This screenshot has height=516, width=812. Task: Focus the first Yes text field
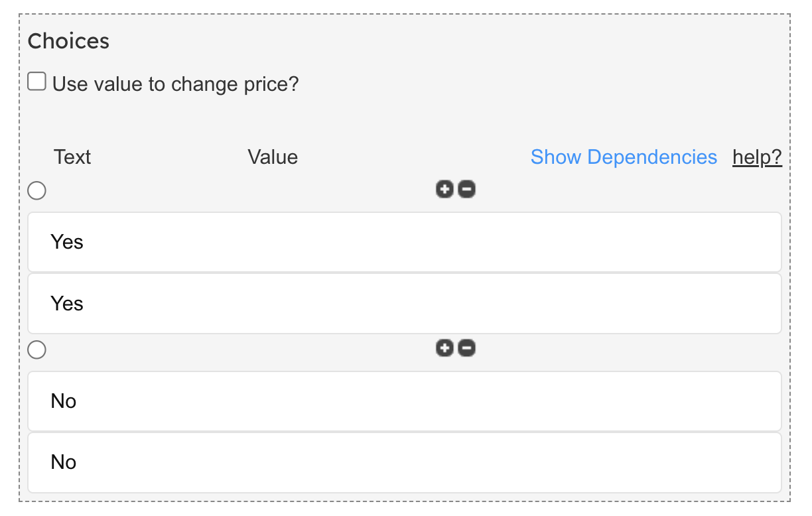(x=405, y=242)
